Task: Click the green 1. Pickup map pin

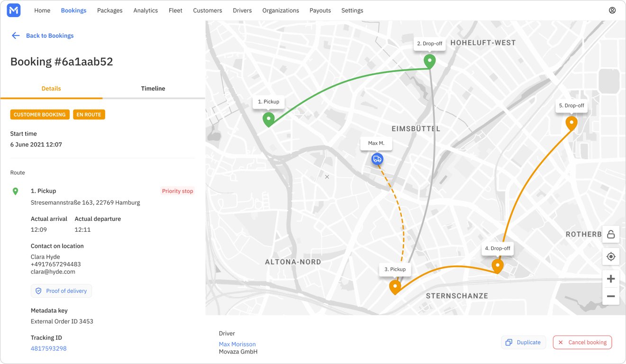Action: 269,119
